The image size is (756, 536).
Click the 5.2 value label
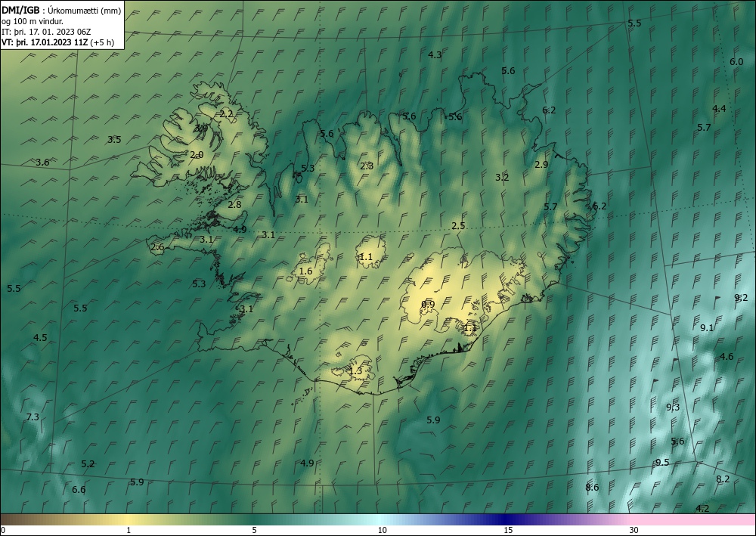click(x=88, y=463)
